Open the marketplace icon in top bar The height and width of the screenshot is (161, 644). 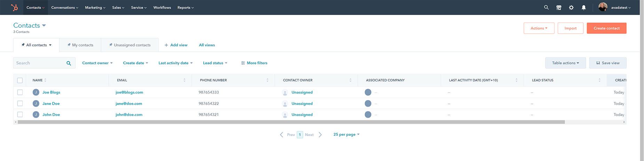click(559, 7)
